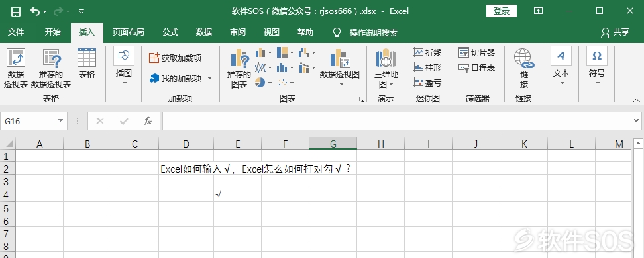Image resolution: width=644 pixels, height=258 pixels.
Task: Switch to the Page Layout (页面布局) tab
Action: pos(128,32)
